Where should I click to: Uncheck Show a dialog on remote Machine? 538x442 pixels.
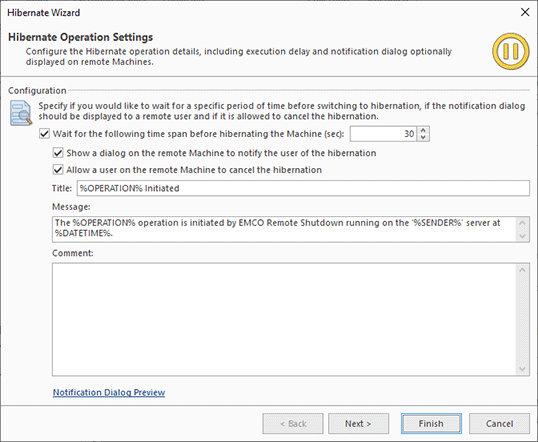coord(58,153)
